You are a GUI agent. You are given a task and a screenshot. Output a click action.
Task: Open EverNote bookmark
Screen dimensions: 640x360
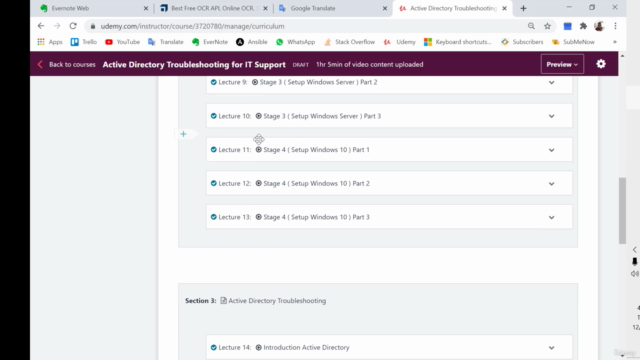pyautogui.click(x=210, y=42)
